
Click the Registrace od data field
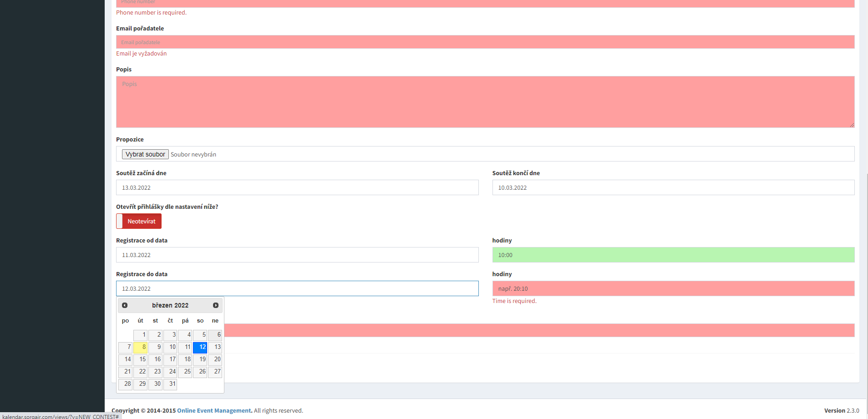point(297,255)
